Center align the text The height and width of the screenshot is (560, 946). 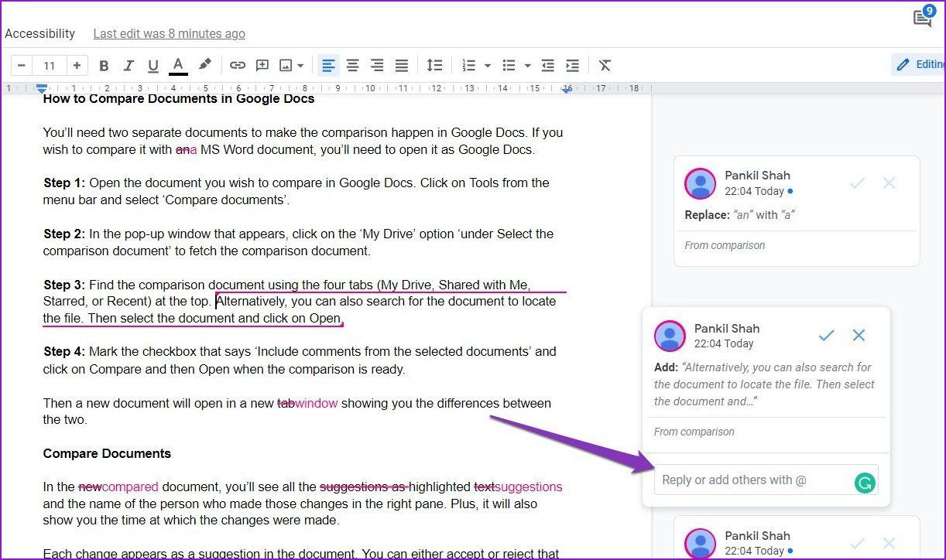352,66
